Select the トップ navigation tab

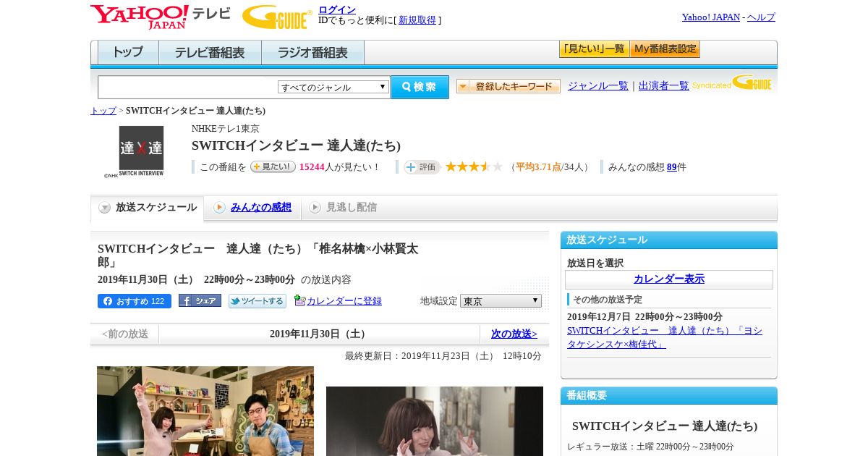(128, 52)
